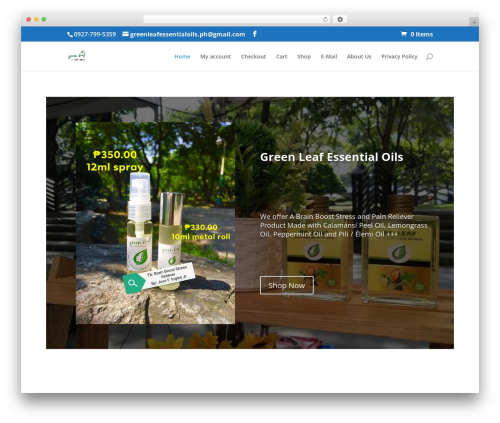Minimize the browser window with yellow button
This screenshot has height=423, width=500.
[36, 19]
